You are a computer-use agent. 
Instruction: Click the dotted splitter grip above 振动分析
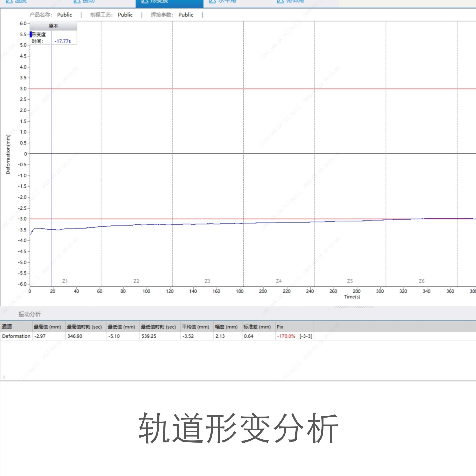tap(354, 307)
